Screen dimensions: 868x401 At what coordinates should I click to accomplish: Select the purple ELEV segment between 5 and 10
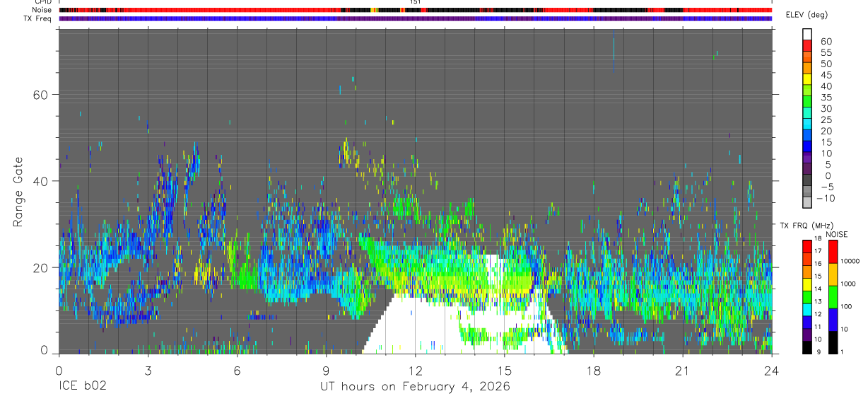point(807,158)
